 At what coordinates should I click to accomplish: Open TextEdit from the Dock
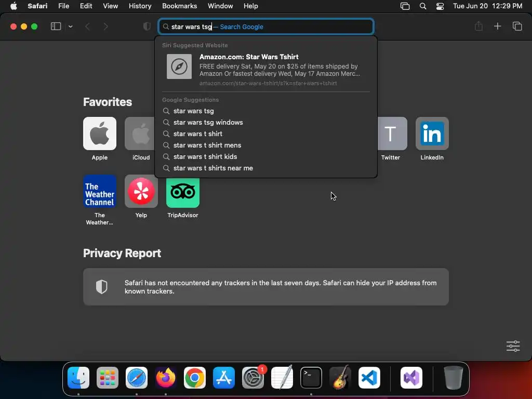coord(282,378)
